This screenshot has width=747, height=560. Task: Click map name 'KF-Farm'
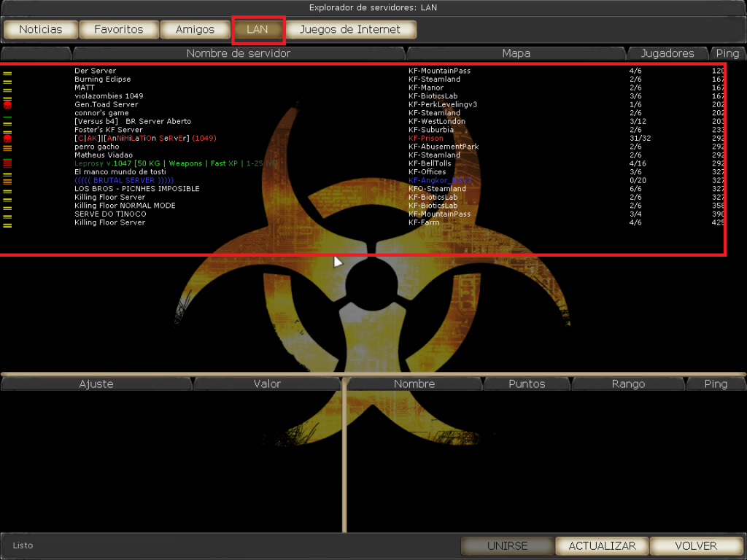[424, 222]
